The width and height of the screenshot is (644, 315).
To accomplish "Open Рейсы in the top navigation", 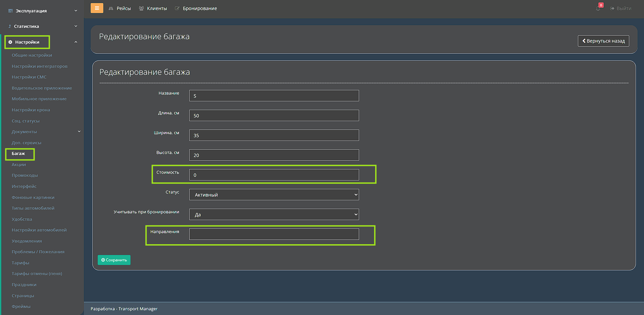I will point(120,8).
